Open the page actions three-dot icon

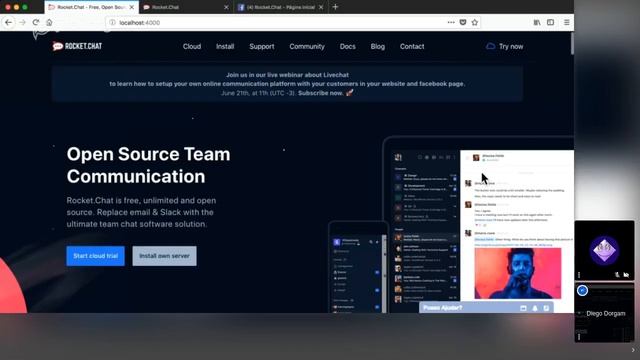pyautogui.click(x=451, y=22)
